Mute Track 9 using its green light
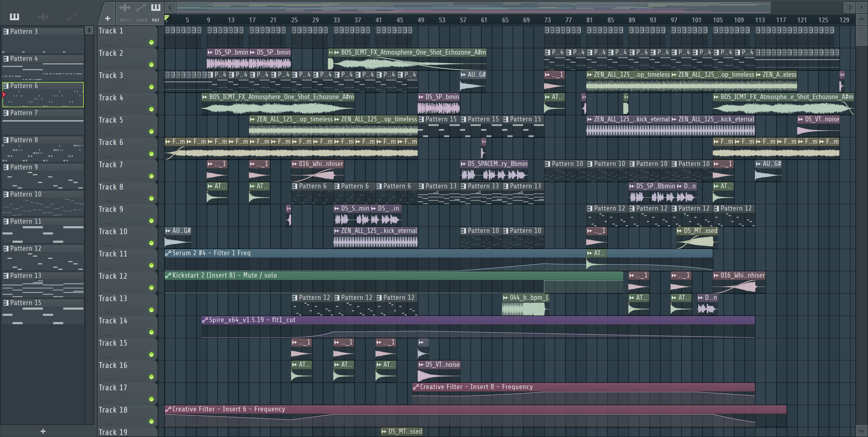The height and width of the screenshot is (437, 868). (151, 221)
